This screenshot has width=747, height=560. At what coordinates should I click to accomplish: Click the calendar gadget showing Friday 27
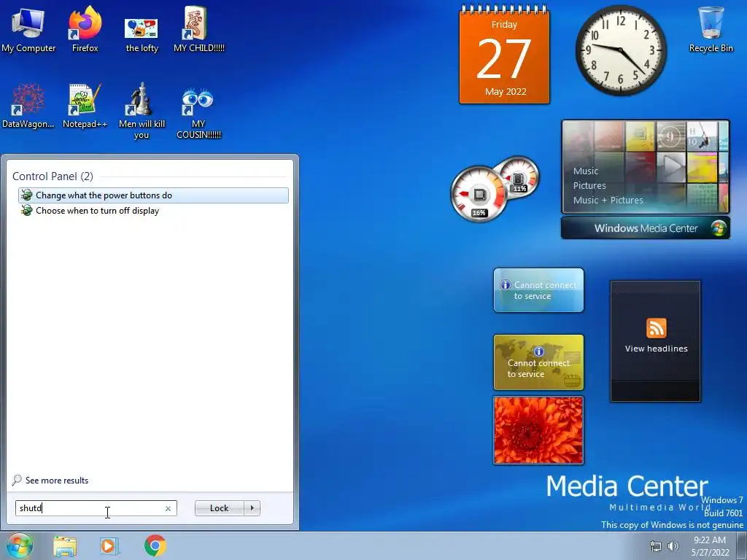coord(504,55)
